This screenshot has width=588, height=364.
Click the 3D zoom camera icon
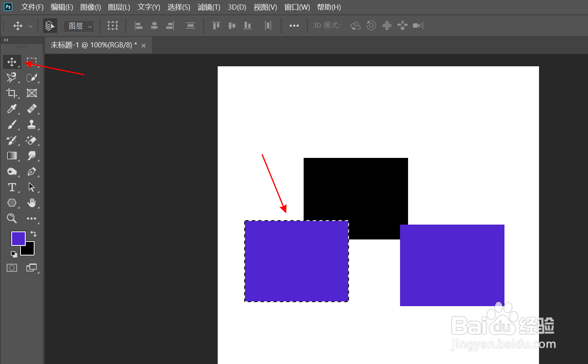(418, 26)
